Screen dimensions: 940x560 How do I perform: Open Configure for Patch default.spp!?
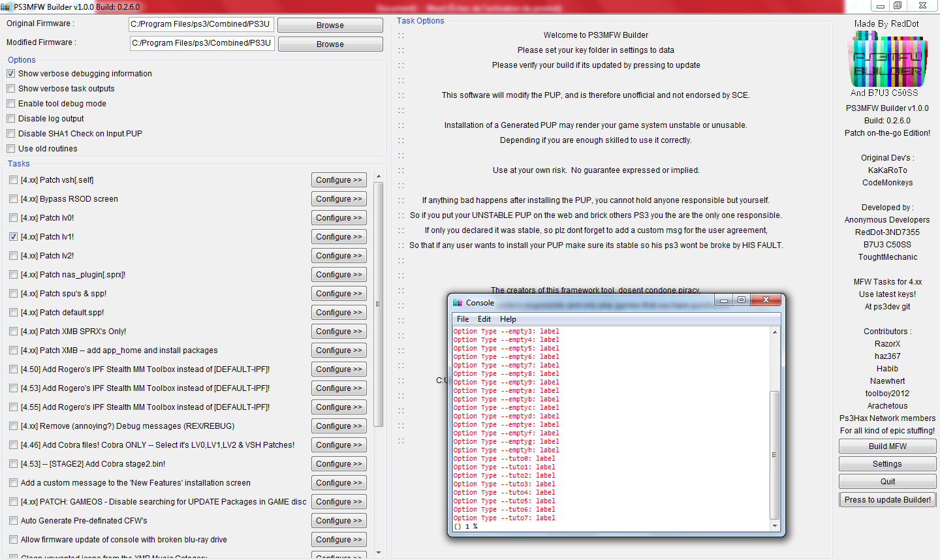pos(339,313)
